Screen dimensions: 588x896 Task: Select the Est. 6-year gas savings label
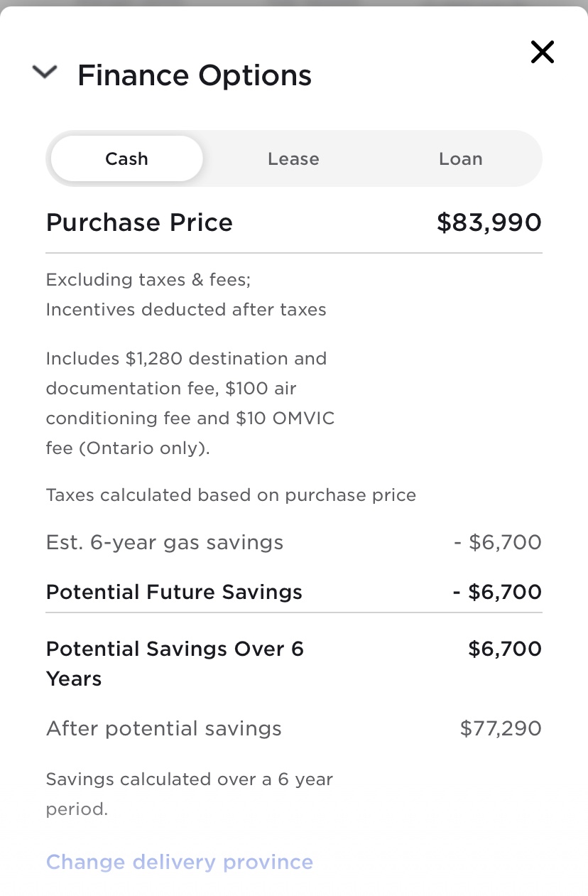pyautogui.click(x=165, y=543)
